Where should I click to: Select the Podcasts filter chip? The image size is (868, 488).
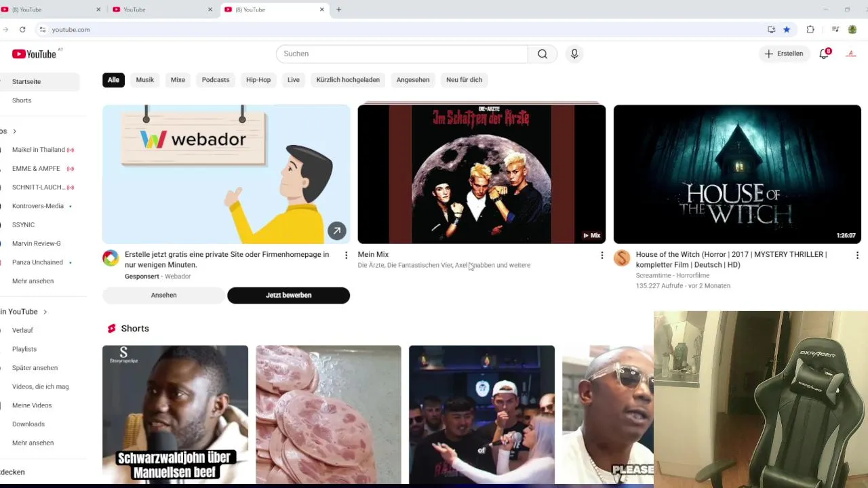(216, 80)
